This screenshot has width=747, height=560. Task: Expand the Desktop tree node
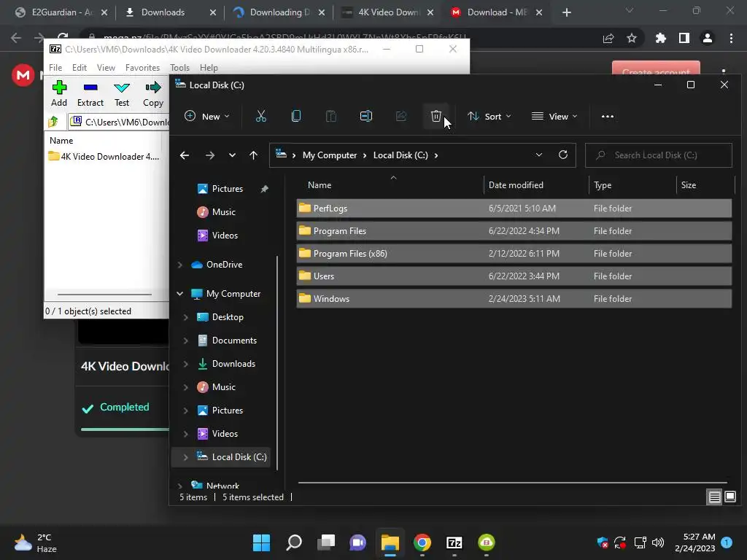click(186, 317)
